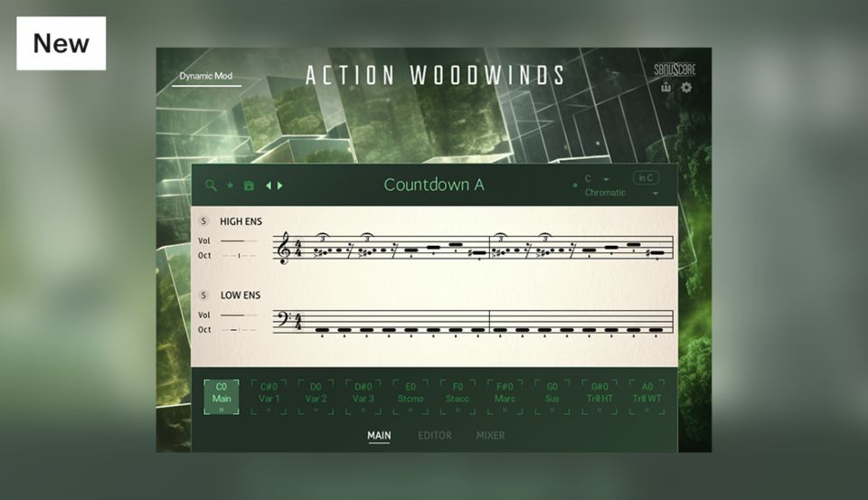Switch to the EDITOR tab
The height and width of the screenshot is (500, 868).
point(434,436)
